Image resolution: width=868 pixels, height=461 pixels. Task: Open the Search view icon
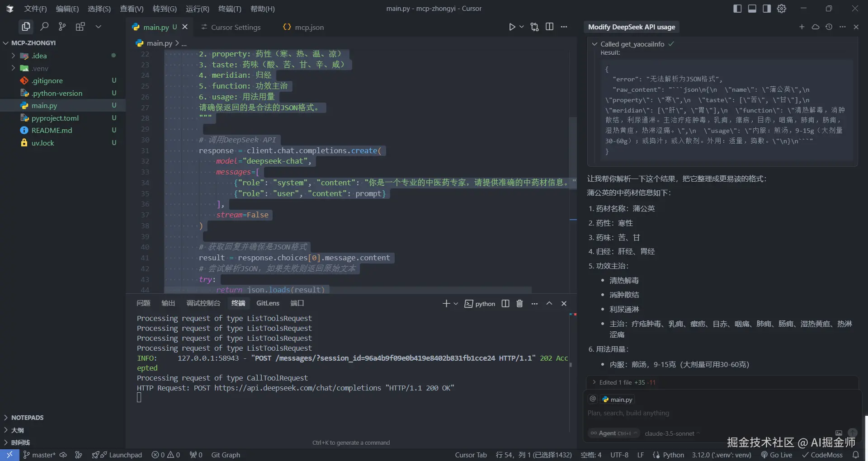tap(44, 27)
